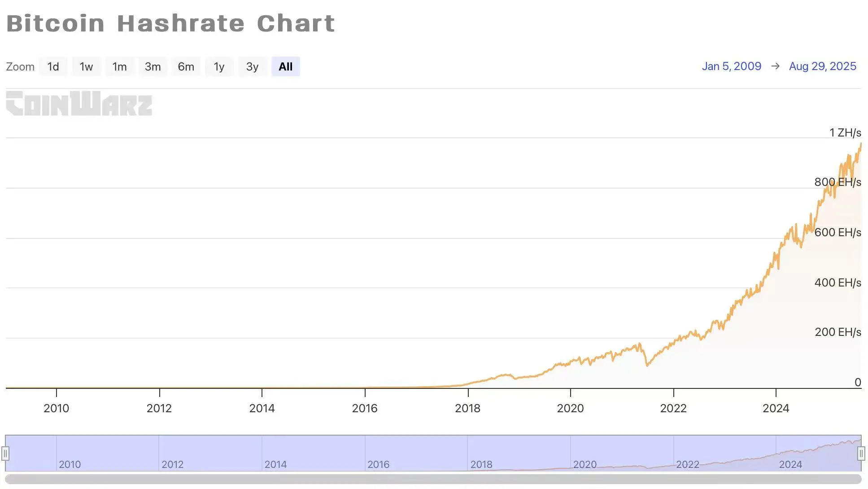Click the arrow between date range fields
Viewport: 868px width, 489px height.
(775, 66)
